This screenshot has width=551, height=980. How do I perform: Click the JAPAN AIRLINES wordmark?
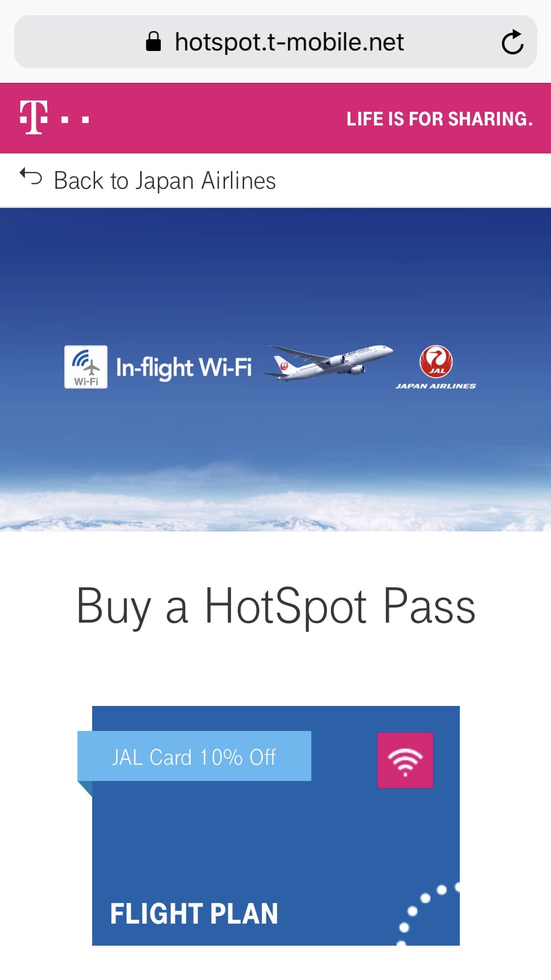point(436,386)
